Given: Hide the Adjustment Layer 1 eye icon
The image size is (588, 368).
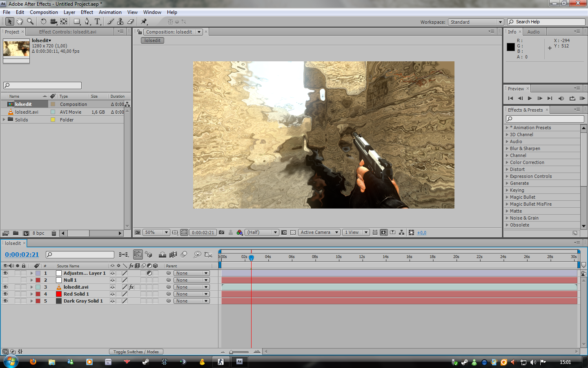Looking at the screenshot, I should click(x=5, y=273).
